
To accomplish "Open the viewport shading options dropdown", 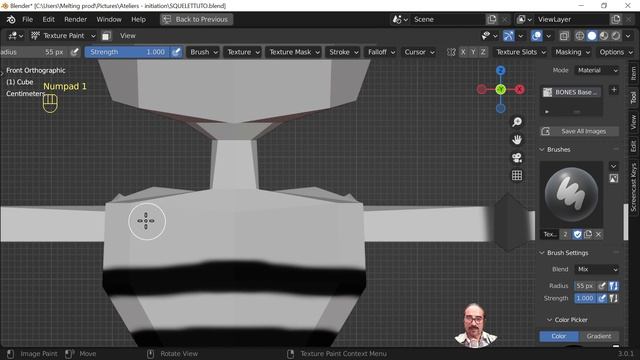I will point(628,36).
